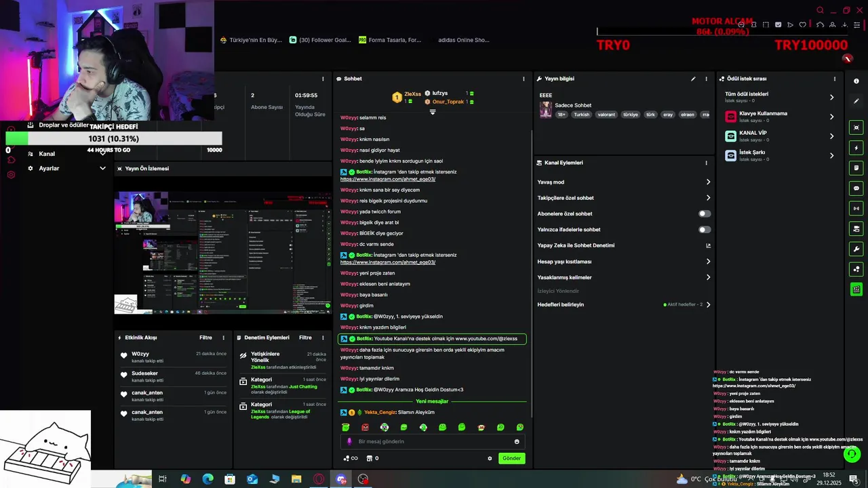Open Denetim Eylemleri three-dot menu
Viewport: 868px width, 488px height.
point(323,338)
